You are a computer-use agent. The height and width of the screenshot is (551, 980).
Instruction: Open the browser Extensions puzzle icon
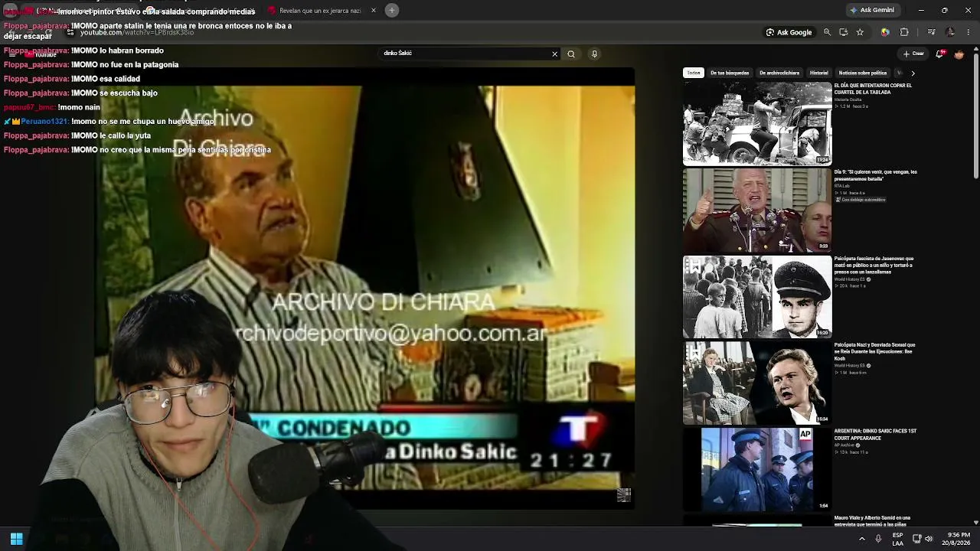coord(904,32)
